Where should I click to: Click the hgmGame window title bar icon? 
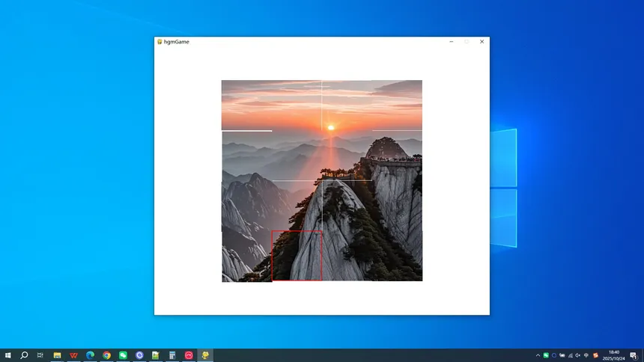tap(160, 42)
